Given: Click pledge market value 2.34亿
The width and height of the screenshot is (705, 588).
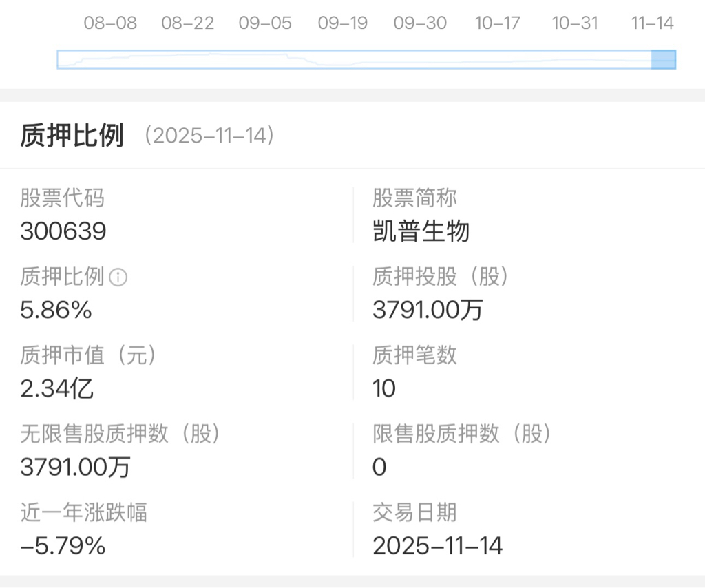Looking at the screenshot, I should point(57,388).
